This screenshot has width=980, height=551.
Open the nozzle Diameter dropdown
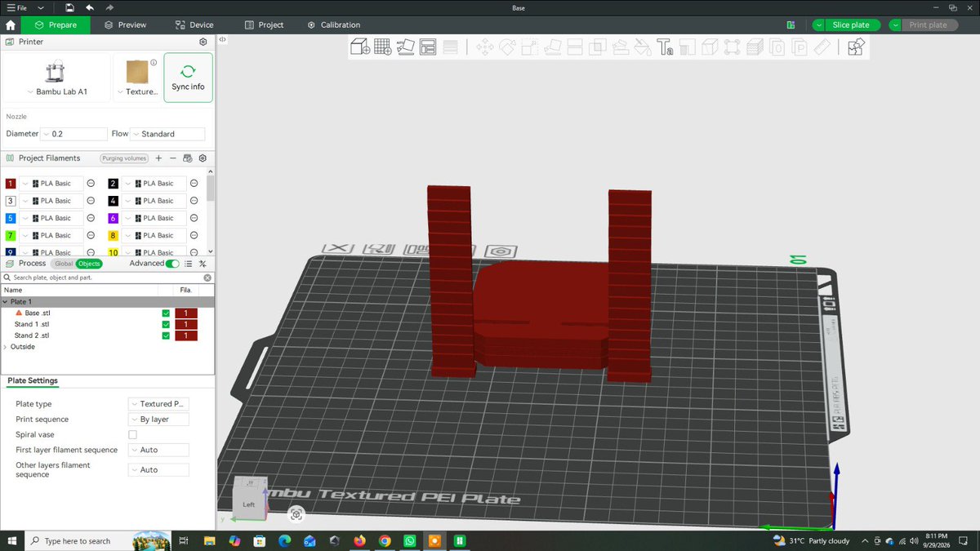pyautogui.click(x=73, y=134)
